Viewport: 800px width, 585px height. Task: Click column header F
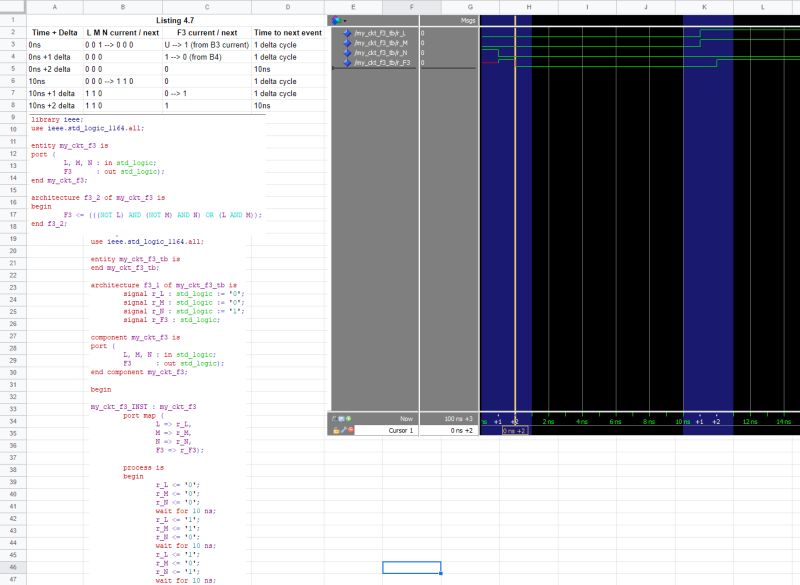point(411,7)
